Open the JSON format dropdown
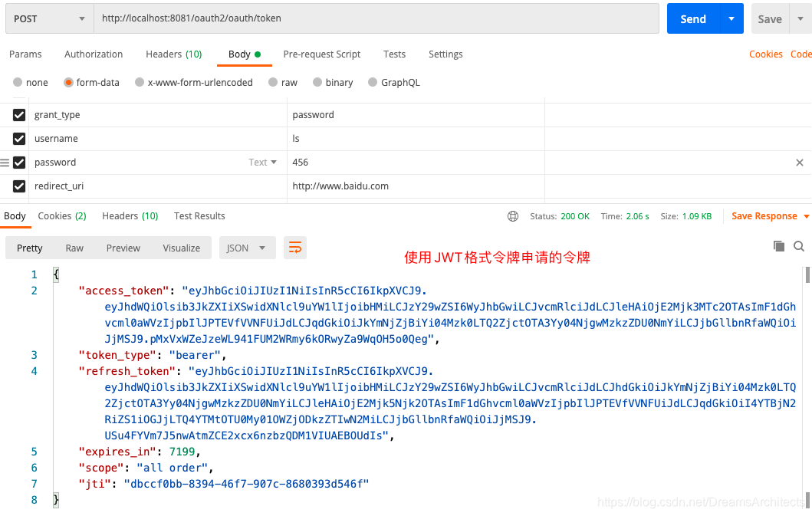812x516 pixels. [x=247, y=248]
